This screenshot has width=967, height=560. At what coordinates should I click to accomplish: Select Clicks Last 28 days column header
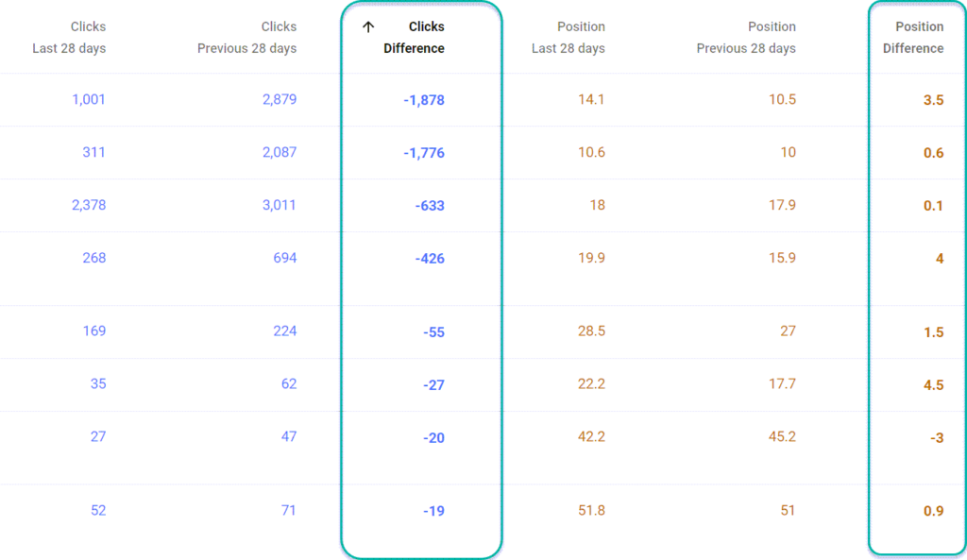click(69, 37)
